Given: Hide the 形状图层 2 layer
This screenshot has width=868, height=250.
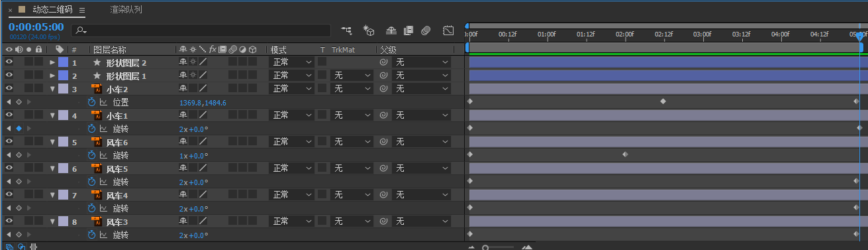Looking at the screenshot, I should (9, 62).
